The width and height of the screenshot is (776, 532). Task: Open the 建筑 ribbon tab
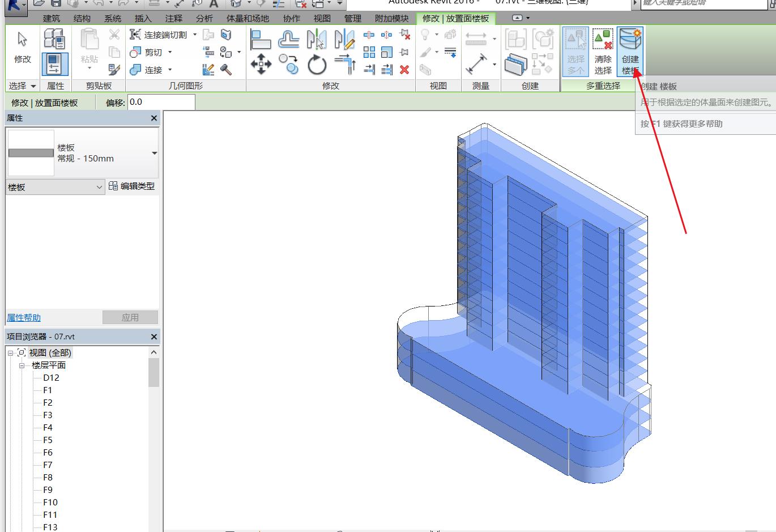[x=52, y=19]
